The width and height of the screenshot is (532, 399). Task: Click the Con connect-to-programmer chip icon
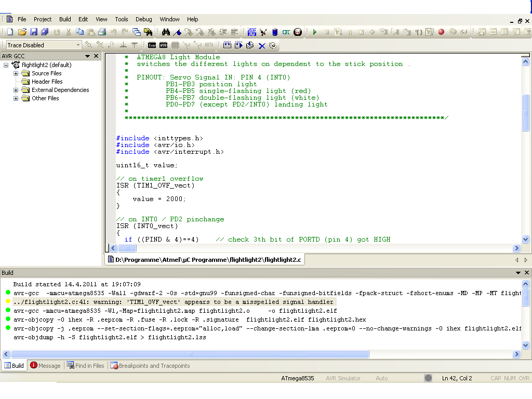pyautogui.click(x=152, y=45)
